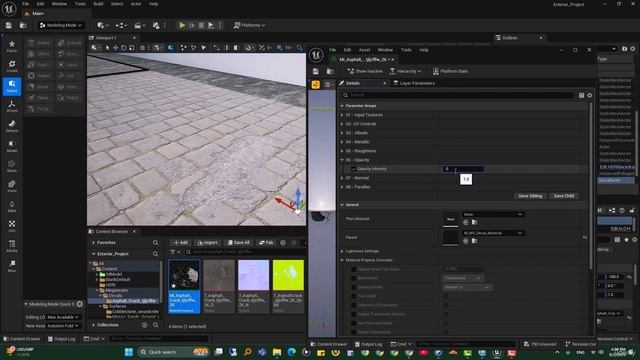The height and width of the screenshot is (360, 640).
Task: Select the Attribs category in modeling sidebar
Action: click(12, 246)
